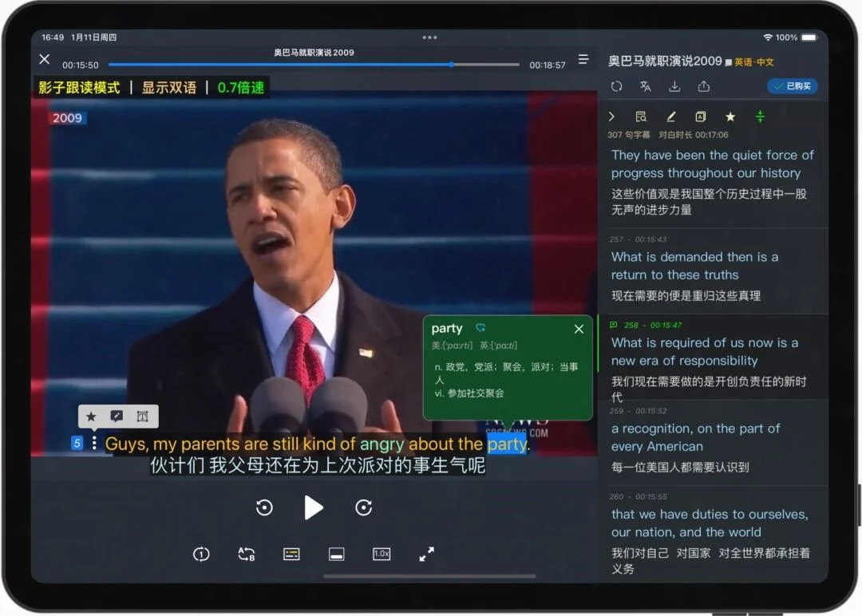Click the blue 5 badge
The image size is (862, 616).
pyautogui.click(x=77, y=443)
